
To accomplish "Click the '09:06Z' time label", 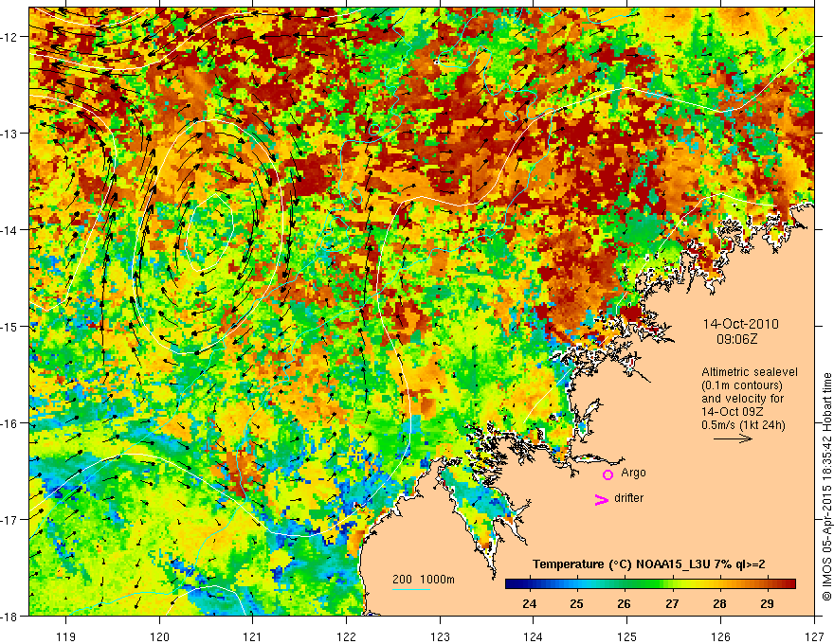I will pyautogui.click(x=736, y=339).
